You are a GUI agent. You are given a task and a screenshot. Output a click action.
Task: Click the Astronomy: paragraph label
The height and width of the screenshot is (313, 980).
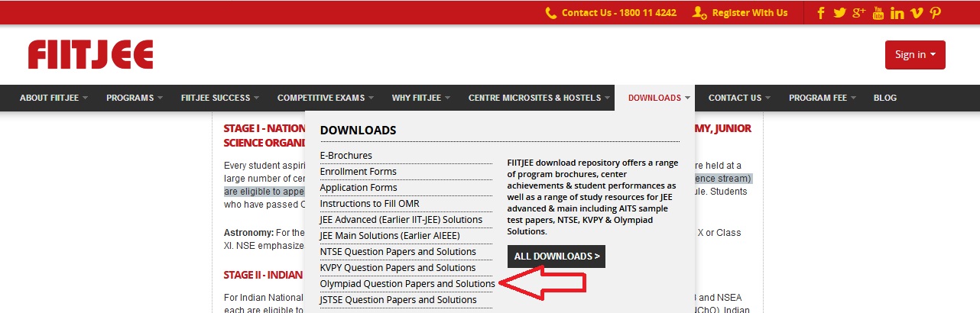(x=248, y=232)
